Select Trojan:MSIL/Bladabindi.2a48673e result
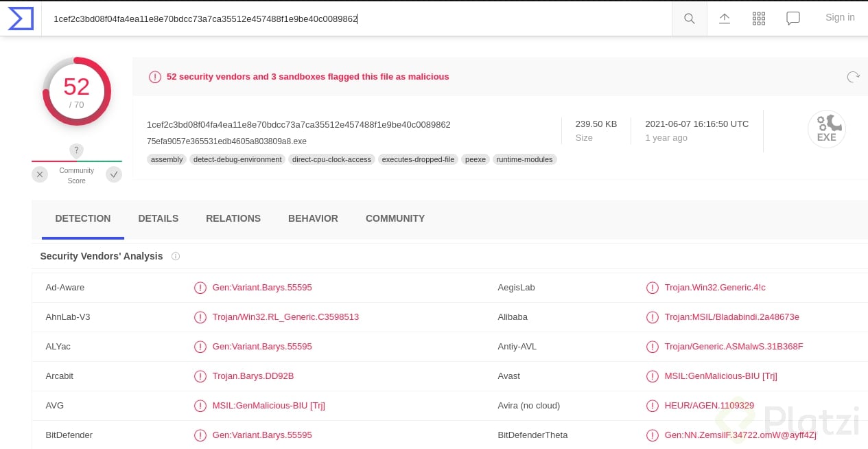Viewport: 868px width, 449px height. click(732, 317)
